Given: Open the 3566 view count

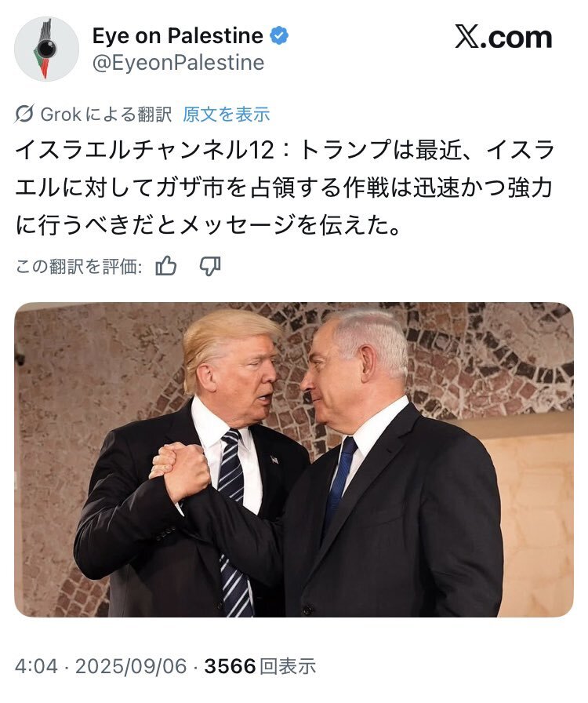Looking at the screenshot, I should point(230,666).
